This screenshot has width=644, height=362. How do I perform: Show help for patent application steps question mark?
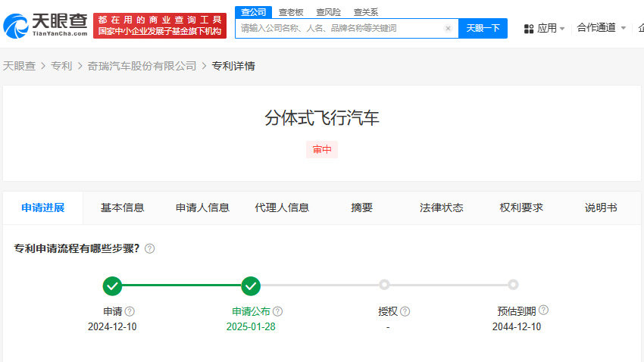click(x=150, y=248)
